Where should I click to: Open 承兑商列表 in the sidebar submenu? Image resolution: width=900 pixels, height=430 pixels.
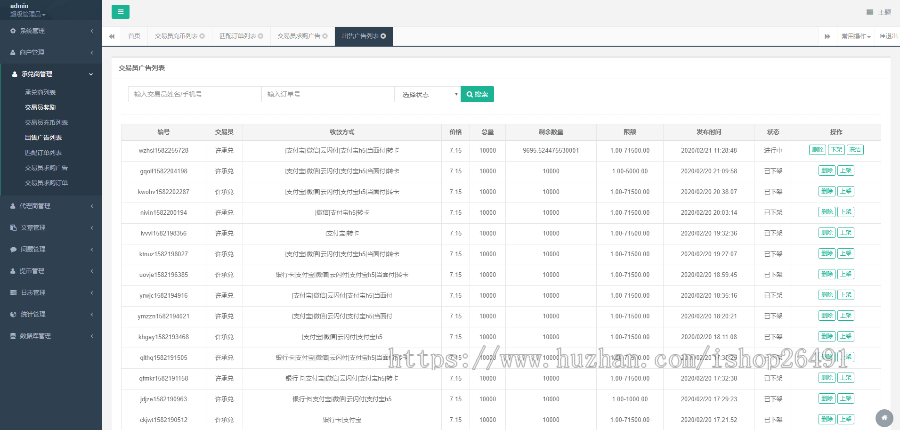coord(40,92)
